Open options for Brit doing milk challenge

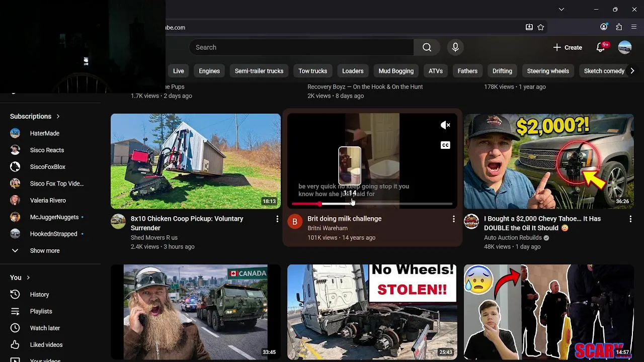click(x=453, y=219)
